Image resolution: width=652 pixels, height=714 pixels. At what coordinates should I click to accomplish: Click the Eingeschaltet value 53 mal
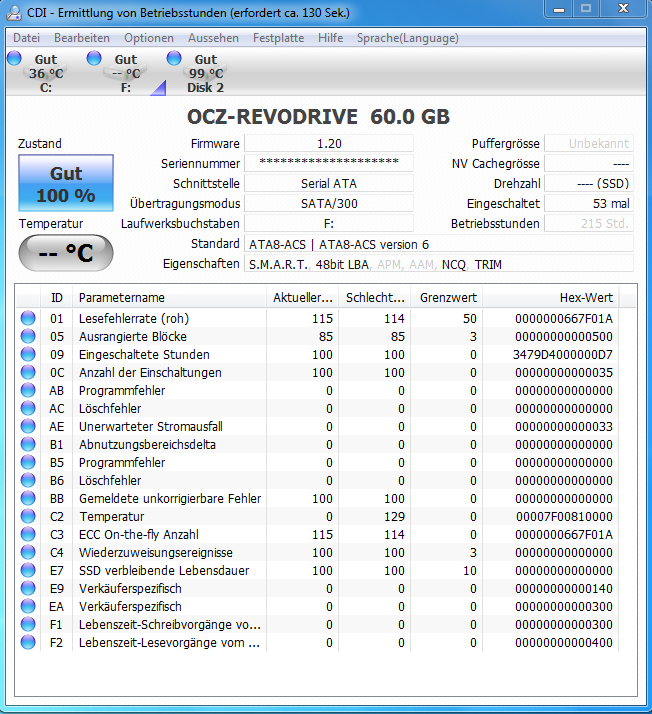(589, 204)
